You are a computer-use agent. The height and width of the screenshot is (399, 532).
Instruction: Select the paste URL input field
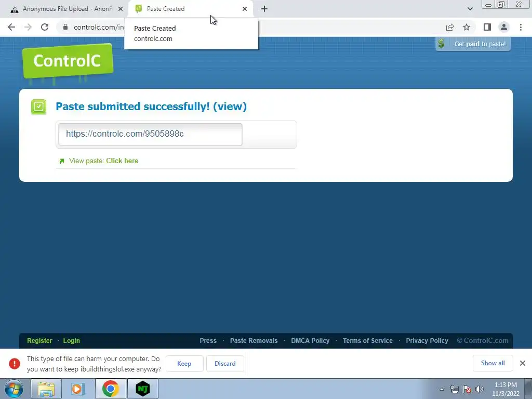point(150,134)
